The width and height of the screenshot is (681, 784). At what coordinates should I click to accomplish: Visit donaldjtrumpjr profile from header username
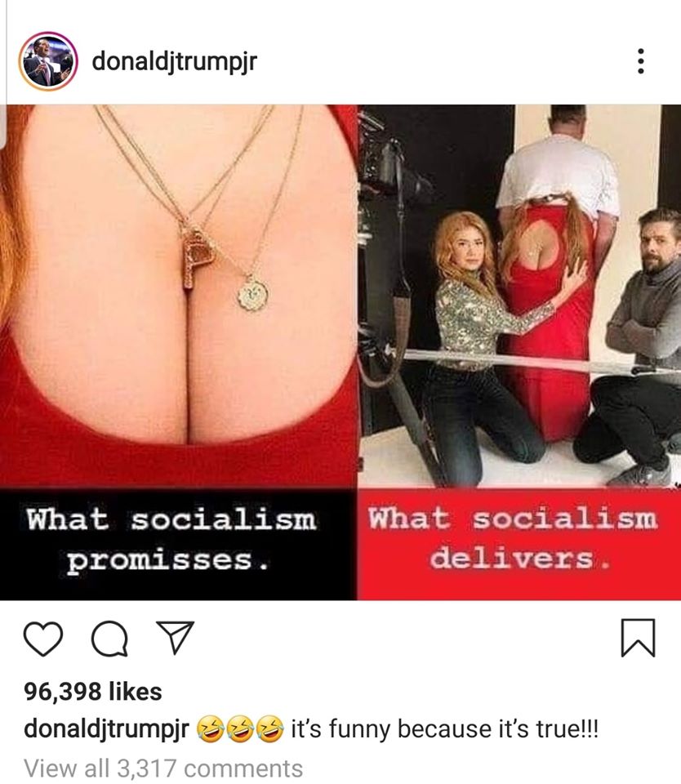pos(174,62)
